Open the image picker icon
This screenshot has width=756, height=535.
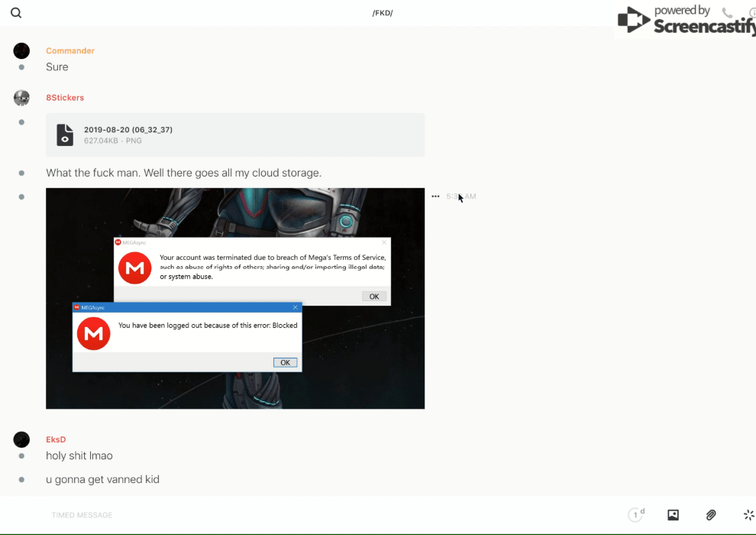click(x=673, y=515)
